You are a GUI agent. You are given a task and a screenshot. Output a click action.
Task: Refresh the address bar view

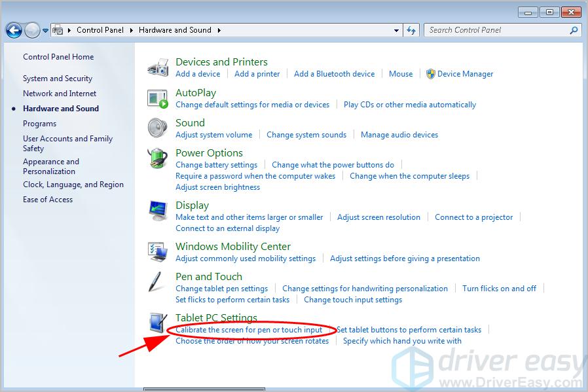coord(411,30)
